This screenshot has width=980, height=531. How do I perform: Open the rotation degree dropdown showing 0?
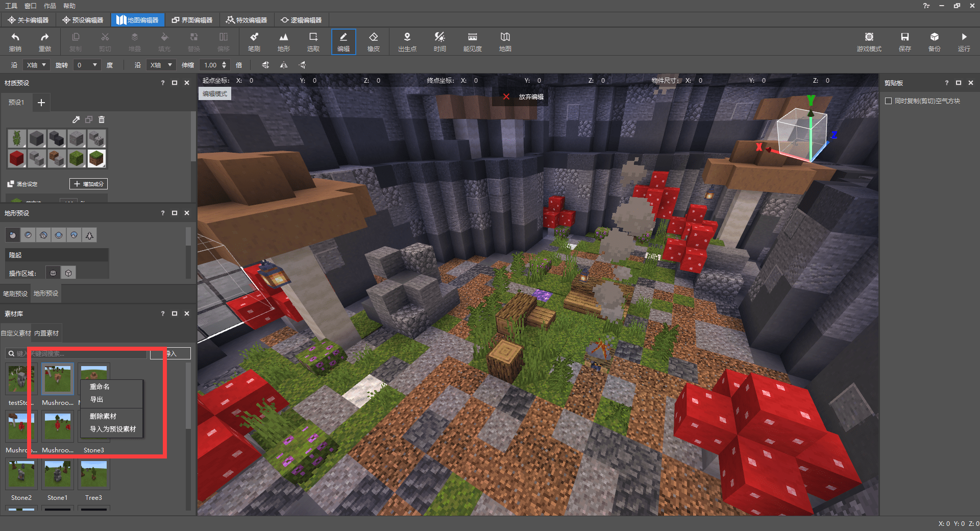pyautogui.click(x=87, y=65)
